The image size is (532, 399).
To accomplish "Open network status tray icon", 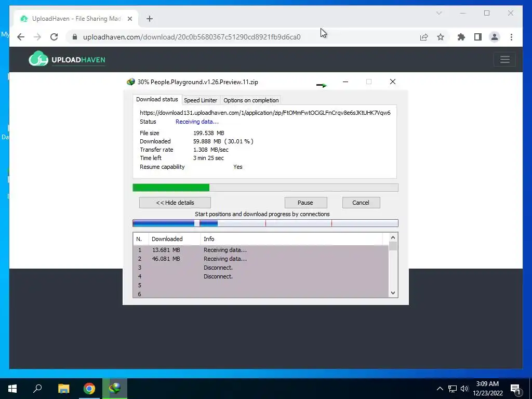I will coord(453,389).
